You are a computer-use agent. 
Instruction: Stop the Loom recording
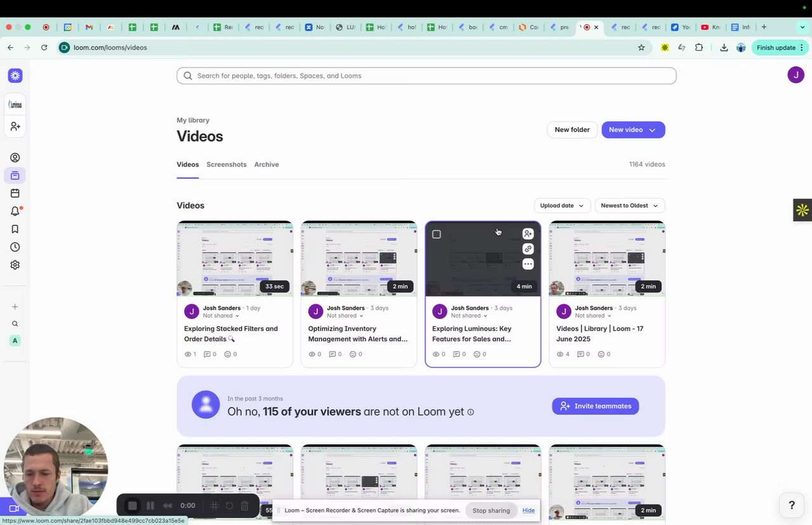pos(133,506)
